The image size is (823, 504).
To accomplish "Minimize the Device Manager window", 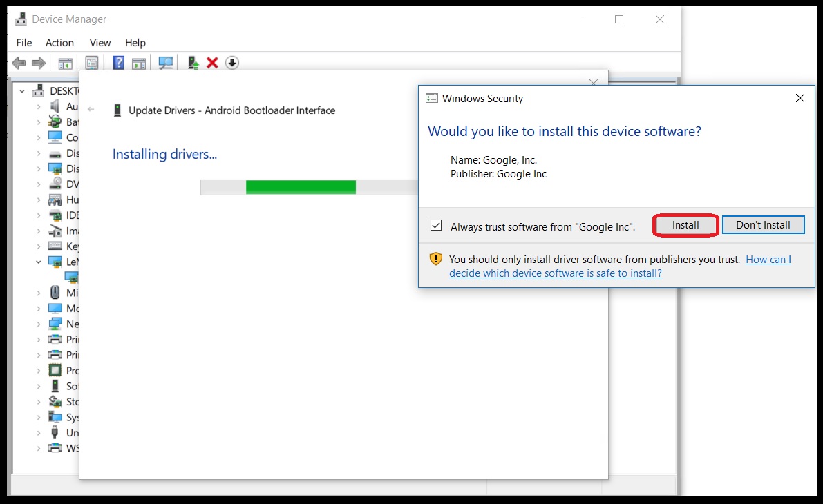I will pos(579,19).
